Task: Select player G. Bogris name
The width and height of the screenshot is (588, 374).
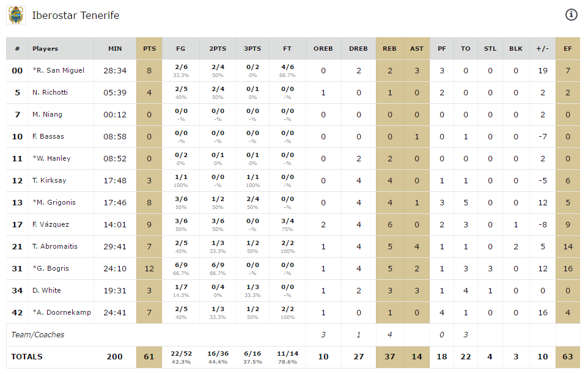Action: [x=52, y=268]
